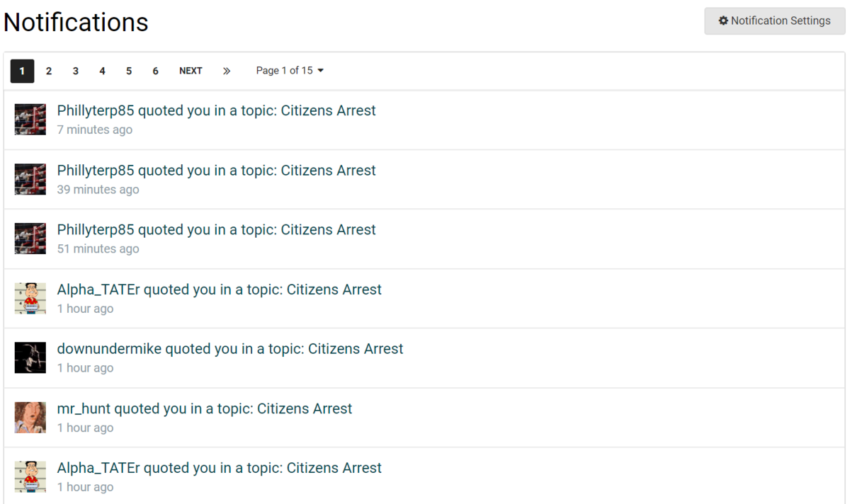The height and width of the screenshot is (504, 850).
Task: Open Phillyterp85's notification from 7 minutes ago
Action: pyautogui.click(x=216, y=111)
